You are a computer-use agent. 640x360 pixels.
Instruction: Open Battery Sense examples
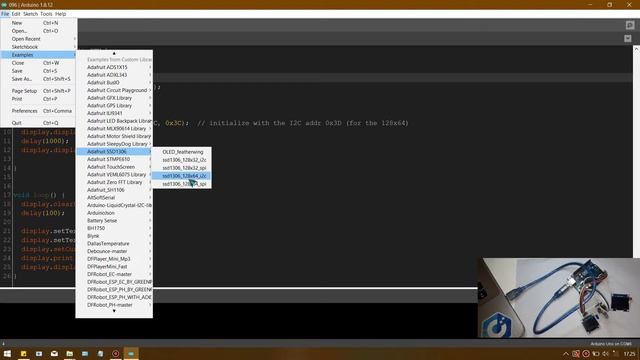point(114,220)
